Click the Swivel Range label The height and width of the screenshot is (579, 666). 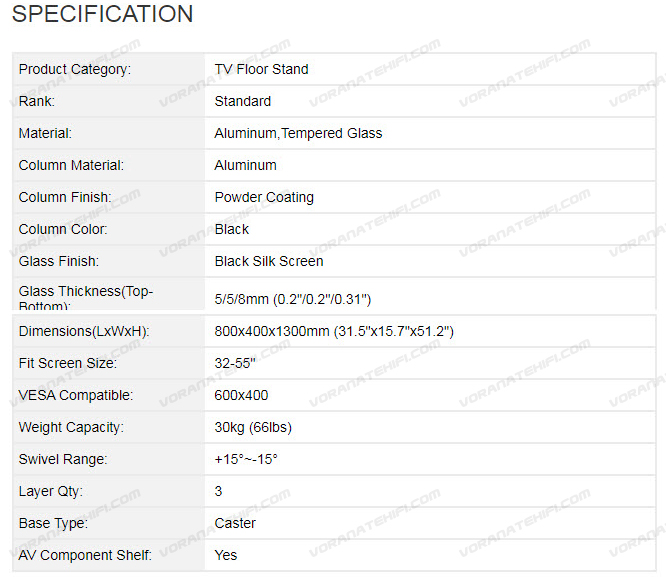[x=63, y=459]
